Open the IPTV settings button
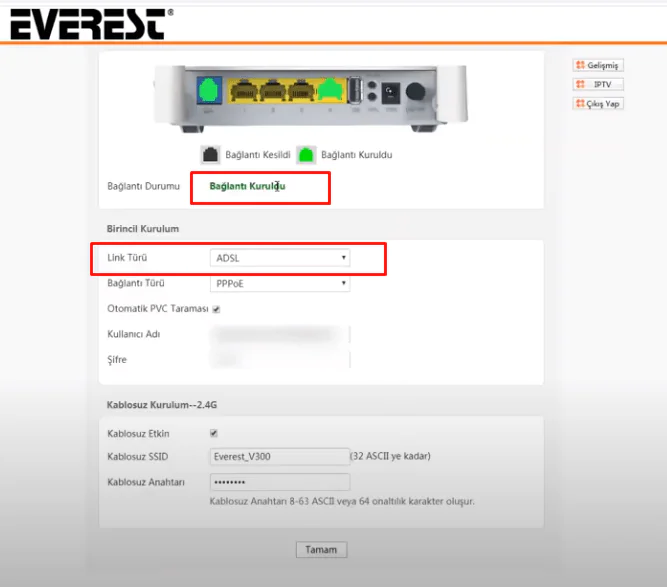The image size is (667, 587). click(598, 84)
